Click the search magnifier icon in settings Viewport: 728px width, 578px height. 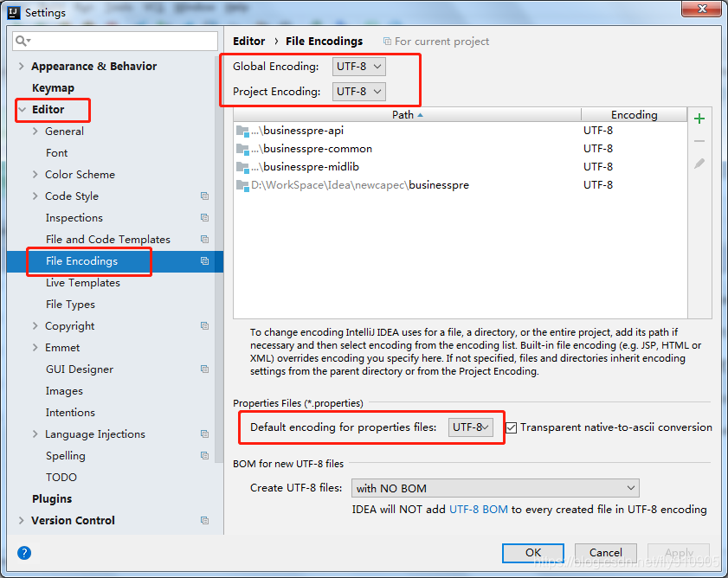[x=23, y=41]
